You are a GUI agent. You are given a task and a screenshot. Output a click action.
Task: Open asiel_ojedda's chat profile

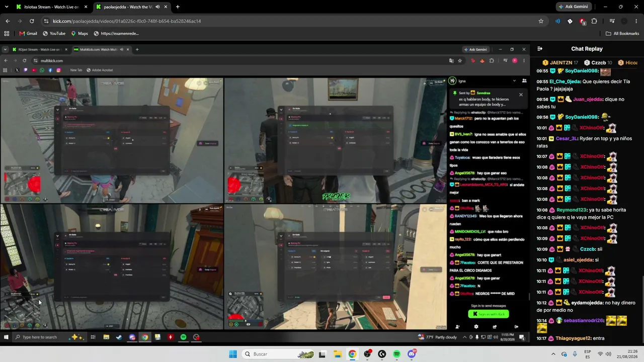578,260
